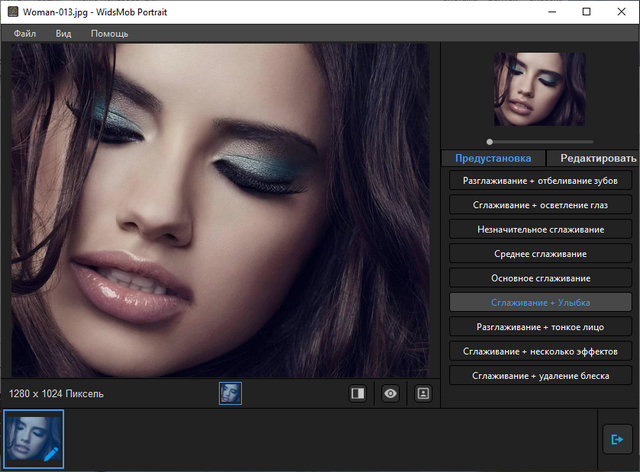640x472 pixels.
Task: Switch to the Редактировать tab
Action: pos(597,158)
